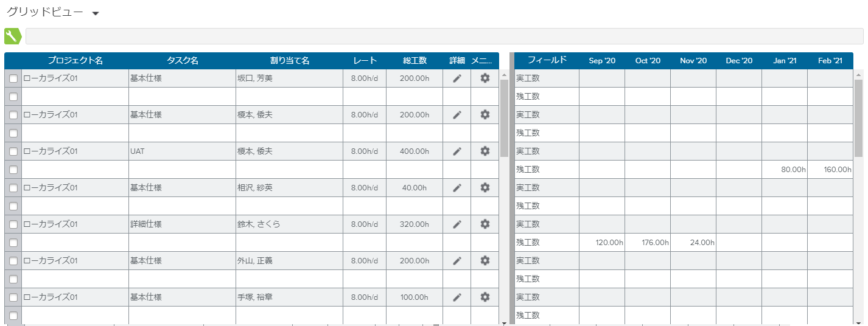Open gear menu for 坂口, 芳美 row
The width and height of the screenshot is (868, 326).
pos(485,78)
